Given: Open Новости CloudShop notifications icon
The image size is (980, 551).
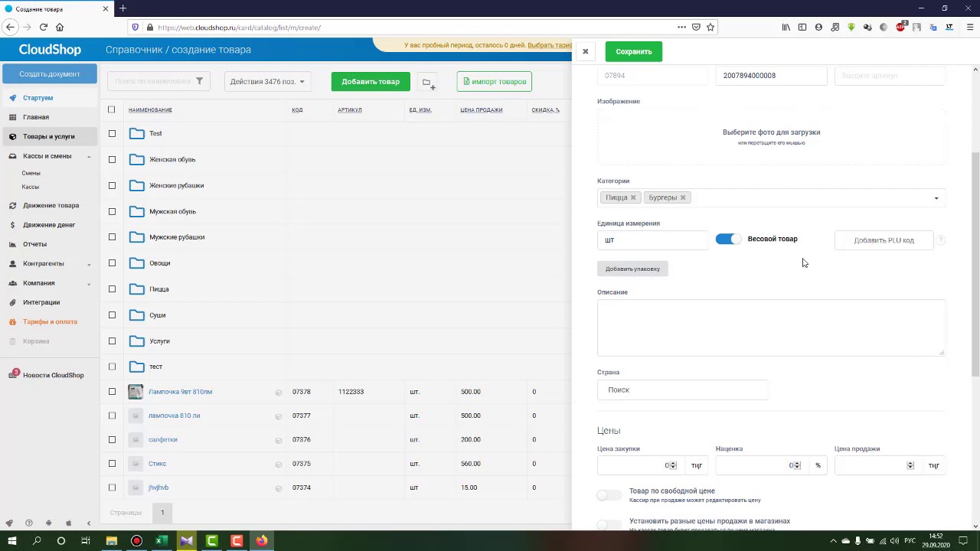Looking at the screenshot, I should tap(14, 374).
